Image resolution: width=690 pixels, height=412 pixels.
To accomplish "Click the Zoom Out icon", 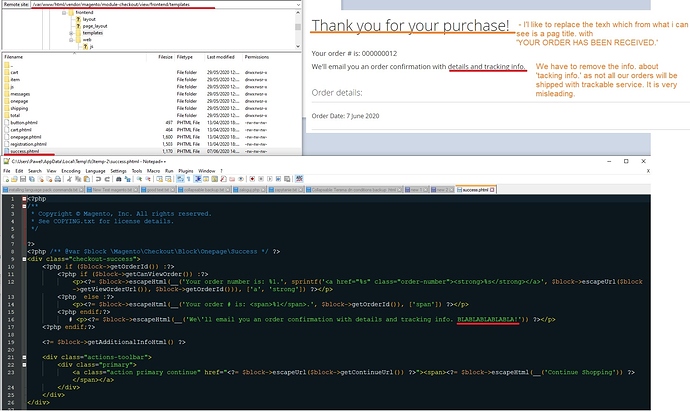I will [148, 179].
